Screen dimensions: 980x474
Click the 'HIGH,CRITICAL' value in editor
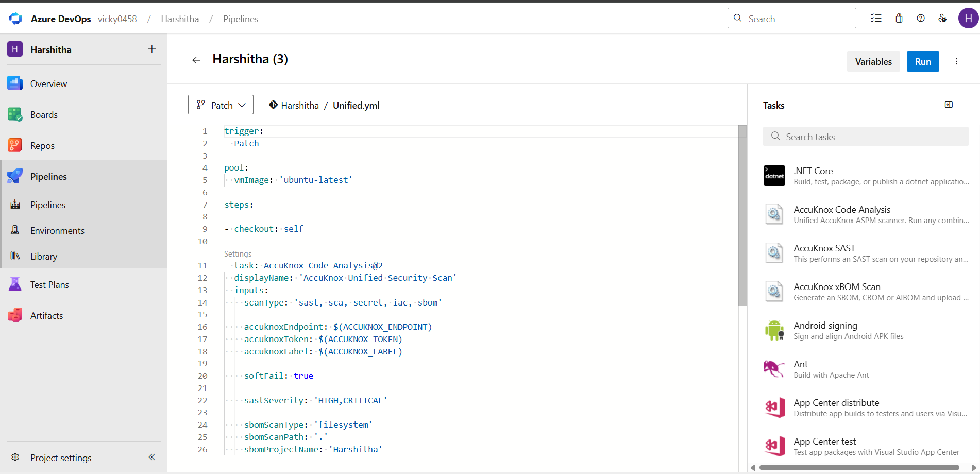point(350,400)
